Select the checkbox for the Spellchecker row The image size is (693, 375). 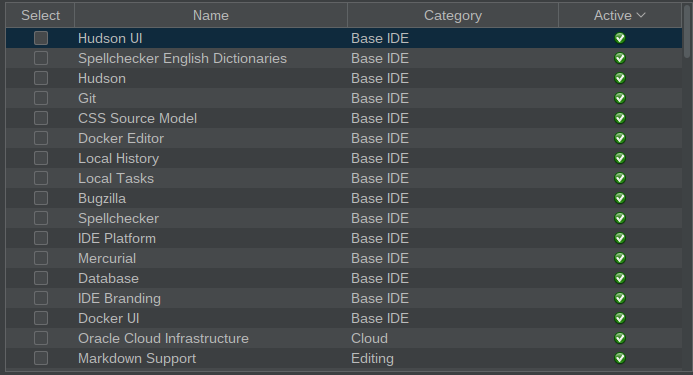(x=41, y=218)
